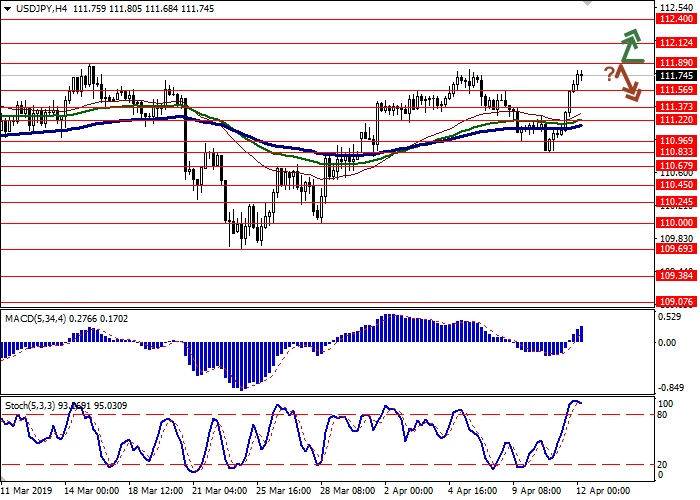700x500 pixels.
Task: Select the 109.076 bottom price label
Action: pos(676,301)
